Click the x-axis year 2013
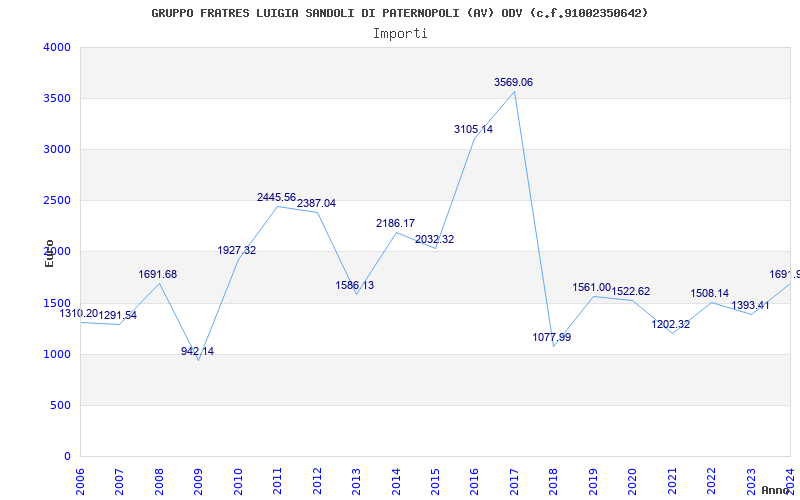 (x=356, y=481)
